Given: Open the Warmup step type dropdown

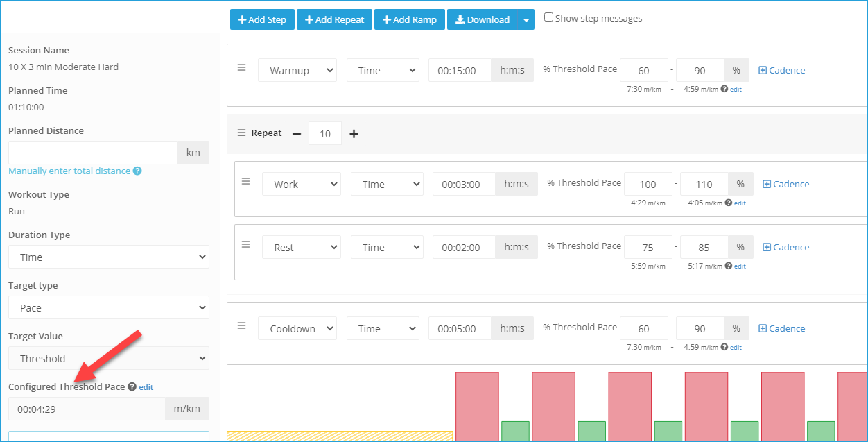Looking at the screenshot, I should [x=297, y=70].
